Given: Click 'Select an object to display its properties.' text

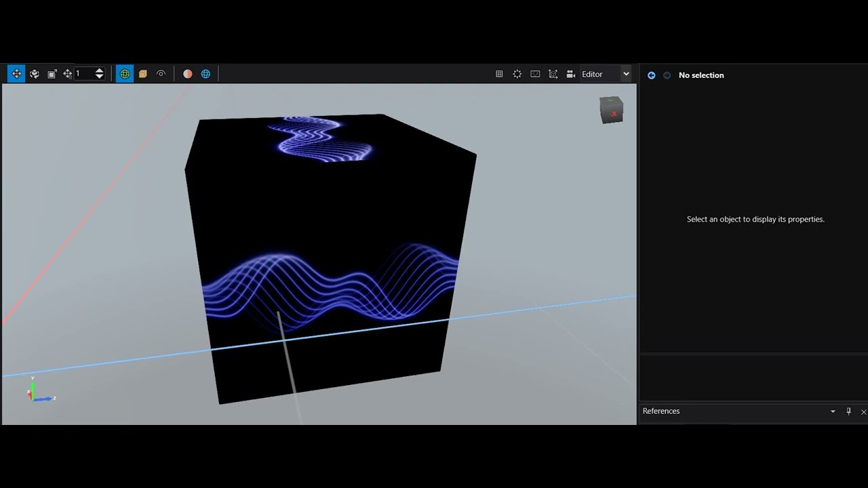Looking at the screenshot, I should pyautogui.click(x=755, y=219).
